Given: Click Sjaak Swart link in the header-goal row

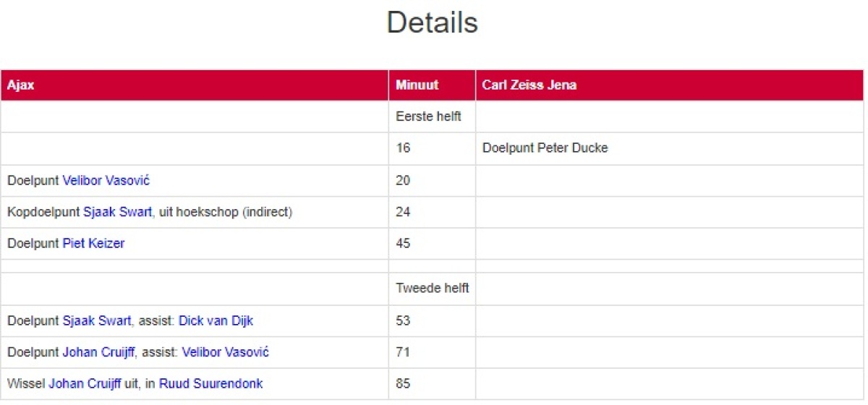Looking at the screenshot, I should pyautogui.click(x=117, y=213).
